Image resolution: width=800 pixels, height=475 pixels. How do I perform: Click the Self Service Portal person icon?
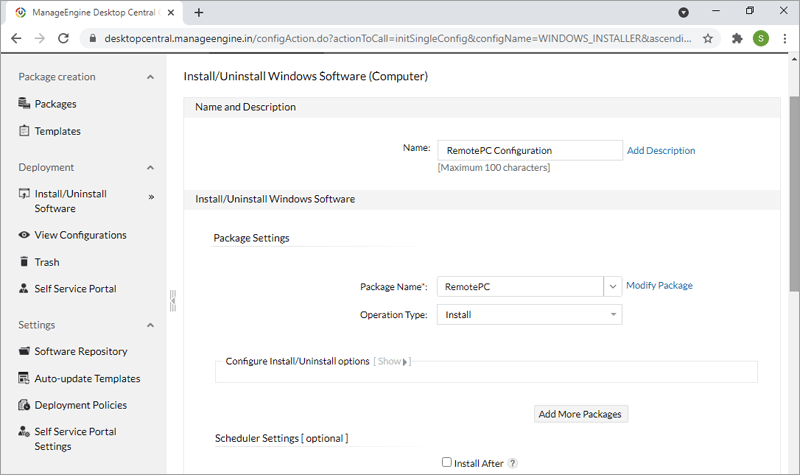(x=24, y=289)
